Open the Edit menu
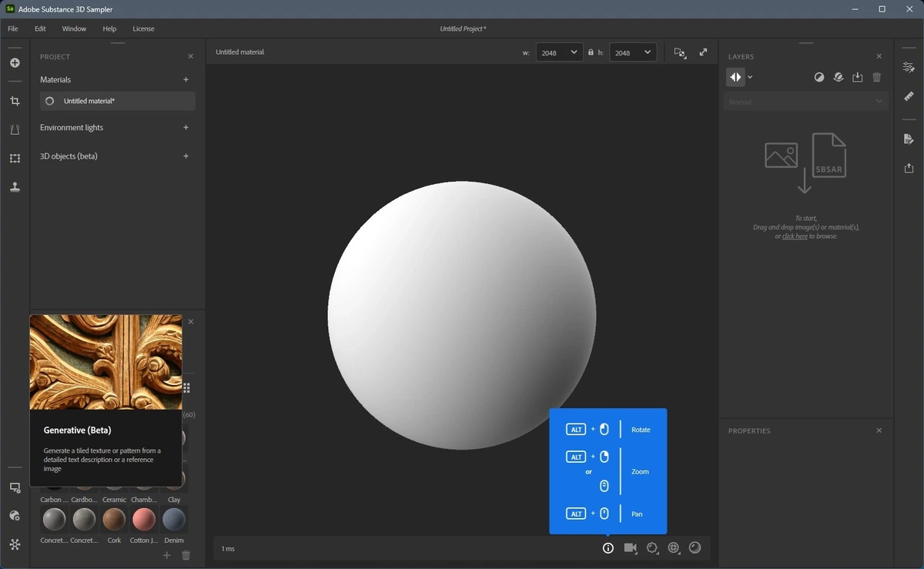Image resolution: width=924 pixels, height=569 pixels. point(40,28)
